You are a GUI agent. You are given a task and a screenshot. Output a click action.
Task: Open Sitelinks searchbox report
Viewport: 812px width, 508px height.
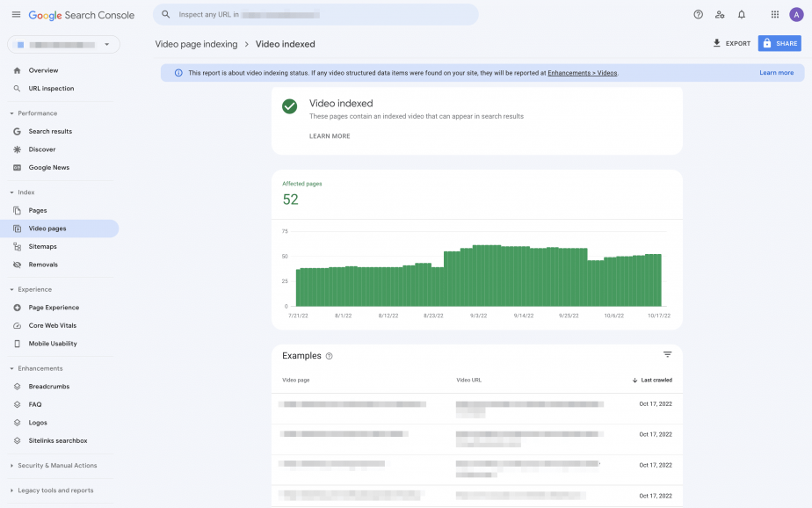pyautogui.click(x=58, y=440)
